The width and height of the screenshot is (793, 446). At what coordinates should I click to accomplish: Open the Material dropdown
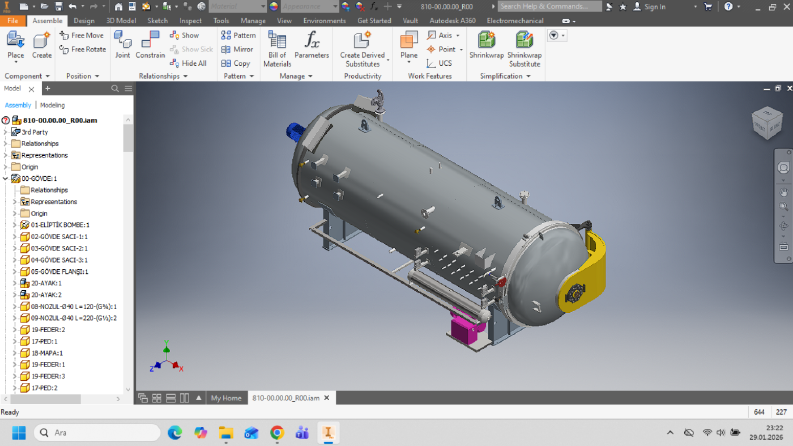[x=238, y=7]
